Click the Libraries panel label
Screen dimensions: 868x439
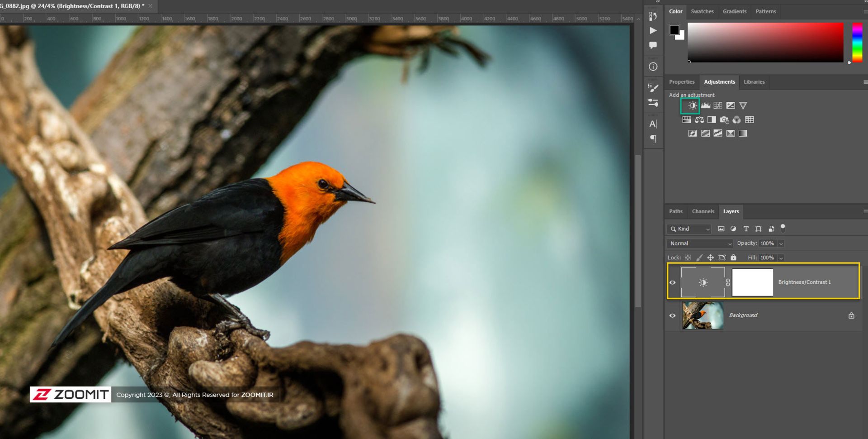click(754, 82)
